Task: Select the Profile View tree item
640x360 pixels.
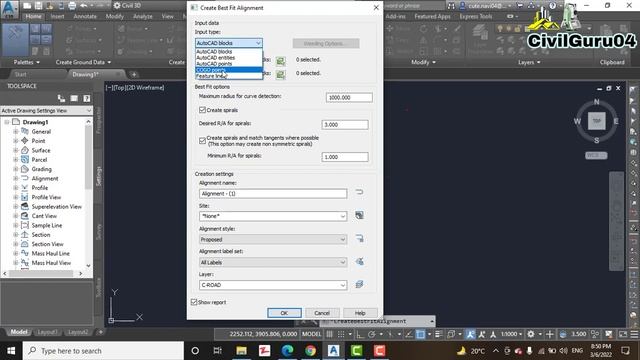Action: click(x=46, y=197)
